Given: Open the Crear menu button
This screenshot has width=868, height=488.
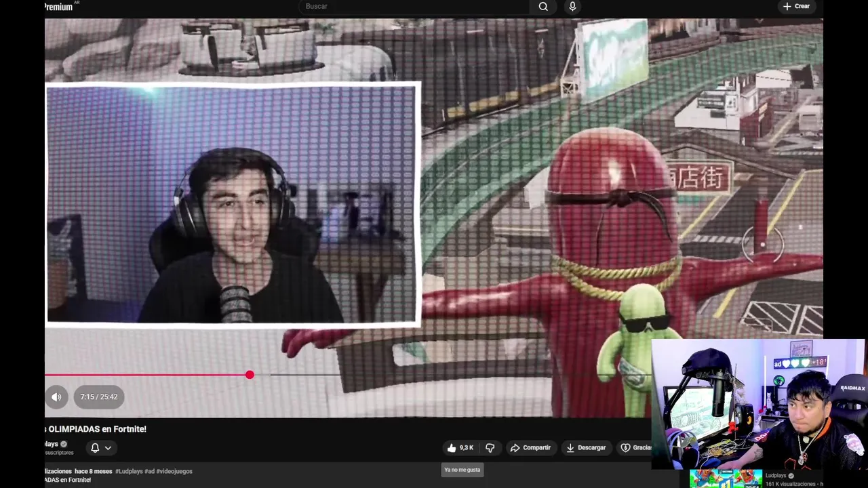Looking at the screenshot, I should pos(796,7).
